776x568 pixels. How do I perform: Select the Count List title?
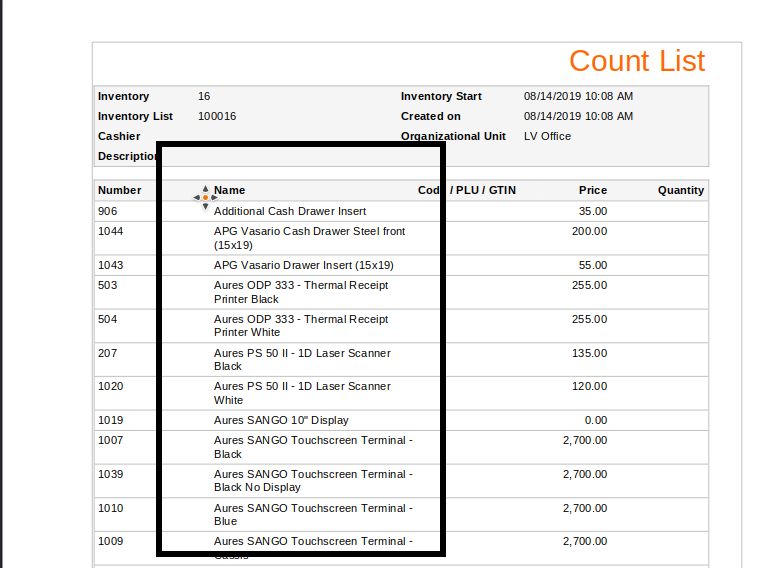coord(637,61)
